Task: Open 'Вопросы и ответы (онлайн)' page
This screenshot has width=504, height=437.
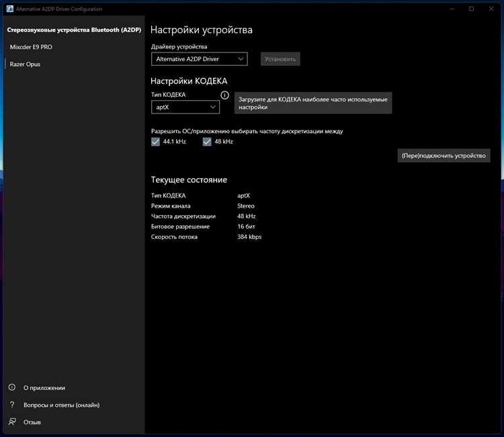Action: coord(61,405)
